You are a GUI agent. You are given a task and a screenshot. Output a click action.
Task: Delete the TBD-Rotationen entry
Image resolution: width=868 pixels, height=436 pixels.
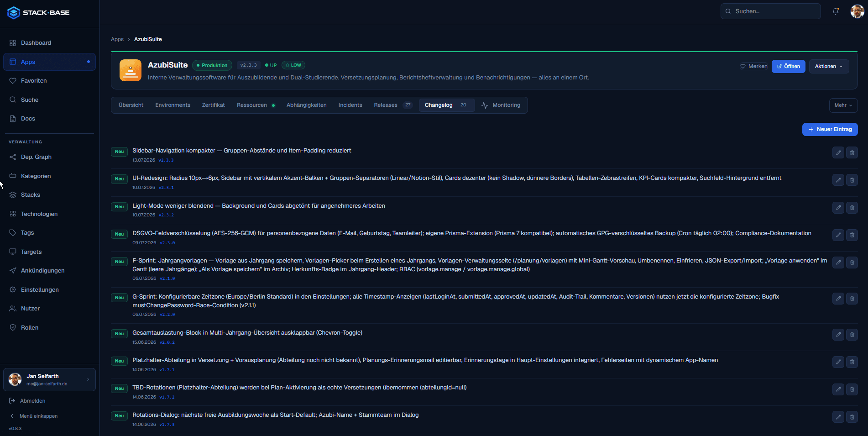852,389
